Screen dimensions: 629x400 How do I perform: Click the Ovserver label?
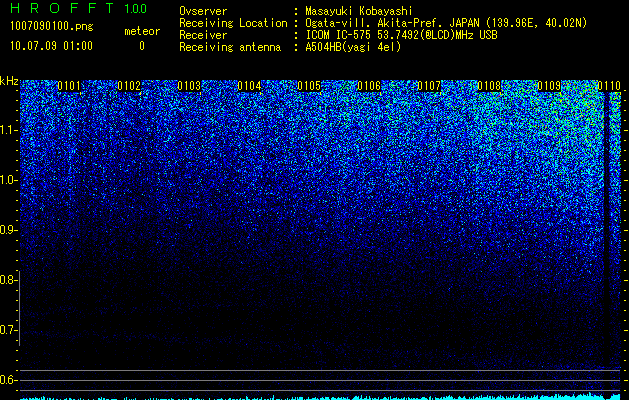click(203, 12)
